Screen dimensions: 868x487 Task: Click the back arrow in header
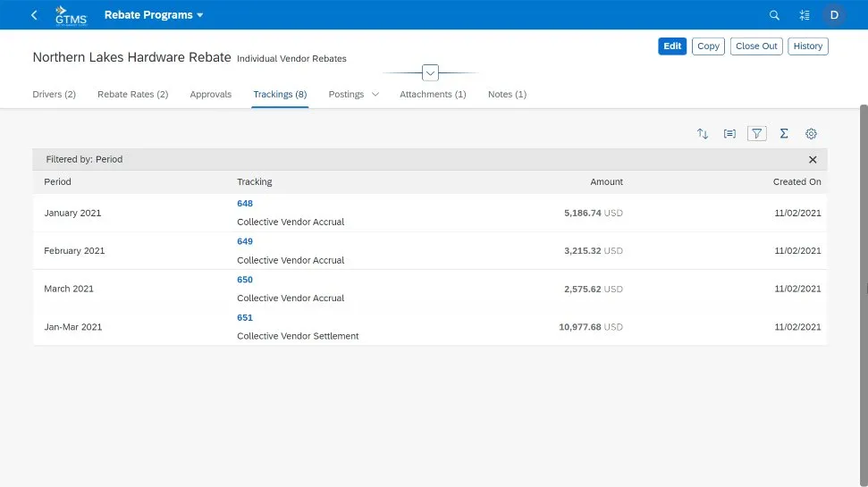(x=34, y=15)
